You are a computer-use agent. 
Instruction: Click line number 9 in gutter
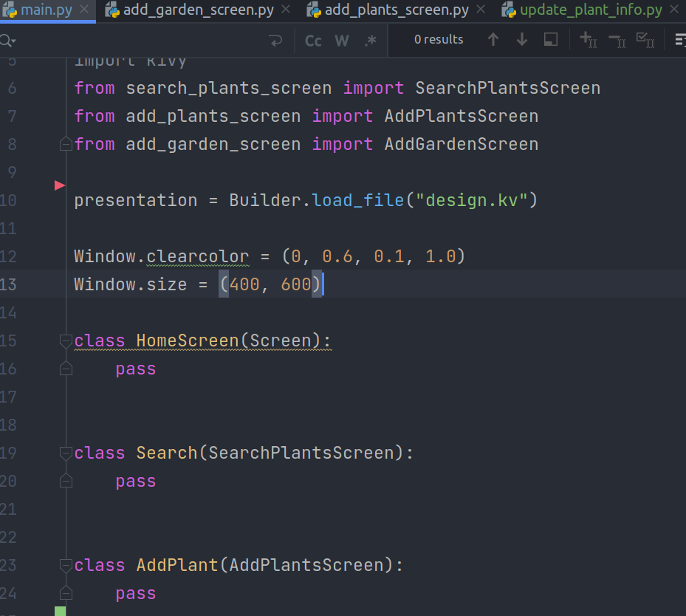pyautogui.click(x=12, y=172)
